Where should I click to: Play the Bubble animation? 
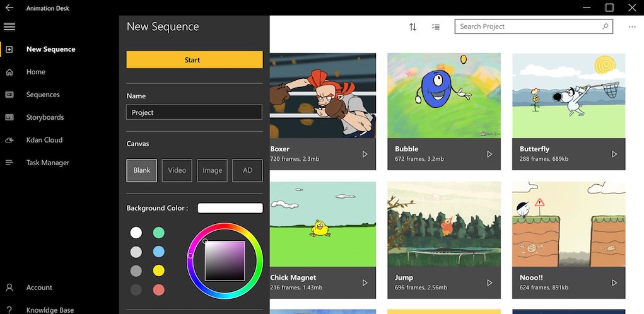point(489,154)
